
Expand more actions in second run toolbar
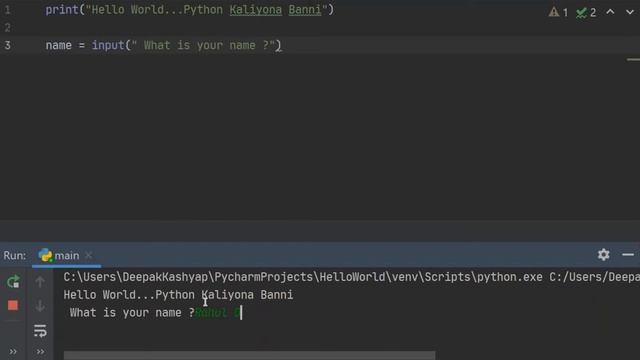click(40, 351)
